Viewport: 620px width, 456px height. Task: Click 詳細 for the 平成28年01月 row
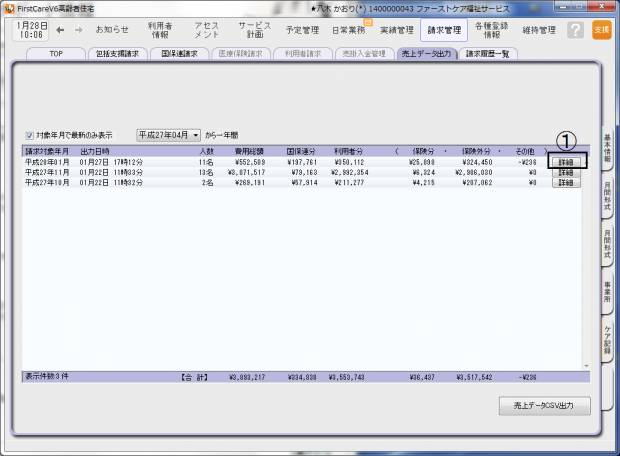click(x=567, y=161)
